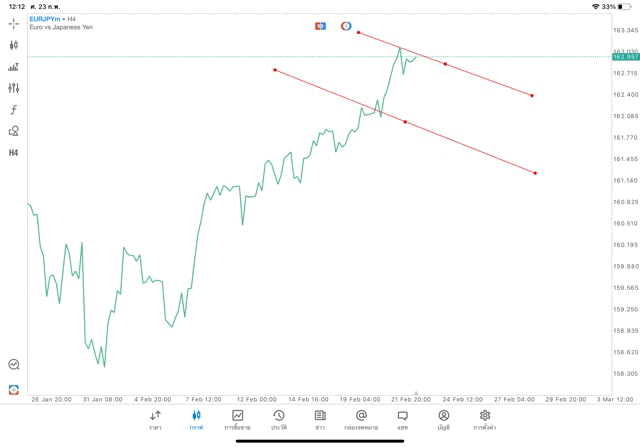Screen dimensions: 640x447
Task: Open the การซื้อขาย (Trade) tab
Action: pyautogui.click(x=237, y=419)
